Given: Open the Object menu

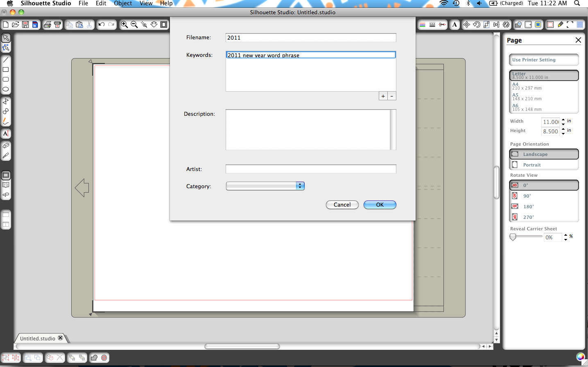Looking at the screenshot, I should click(x=123, y=3).
